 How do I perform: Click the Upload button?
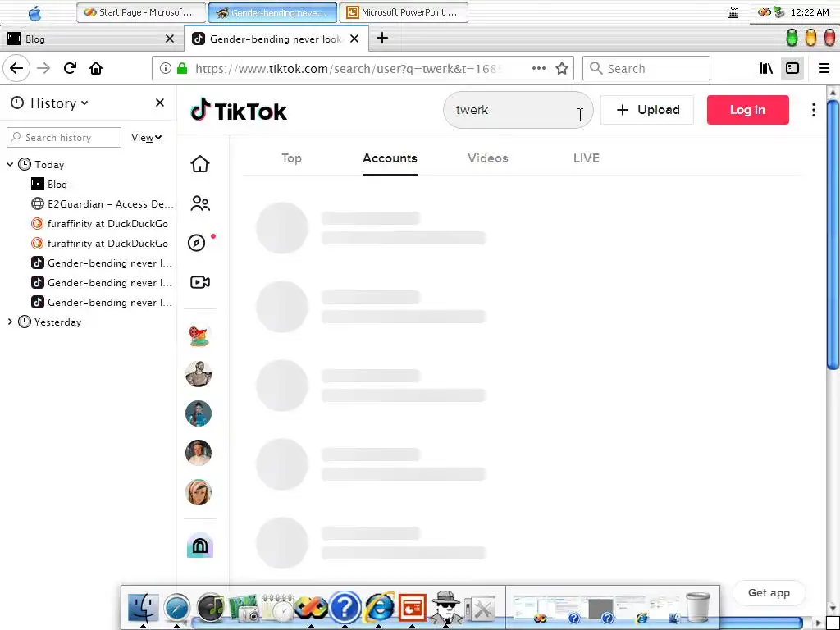coord(647,110)
